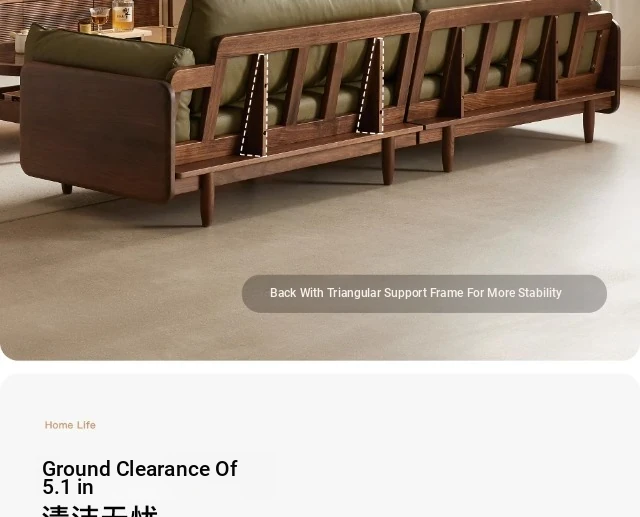This screenshot has height=517, width=640.
Task: Click the front-left wooden sofa leg
Action: coord(207,200)
